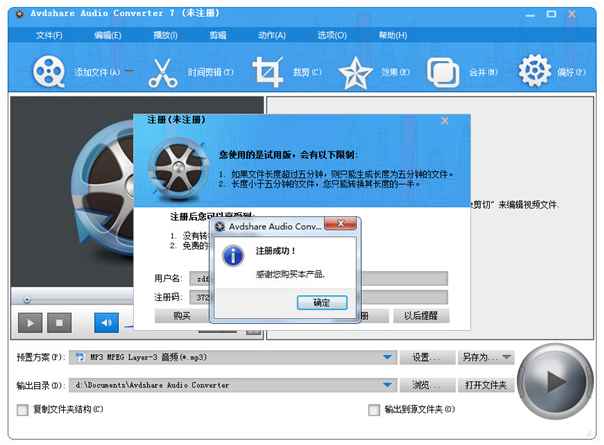Expand the 输出目录 path dropdown
604x445 pixels.
tap(387, 384)
